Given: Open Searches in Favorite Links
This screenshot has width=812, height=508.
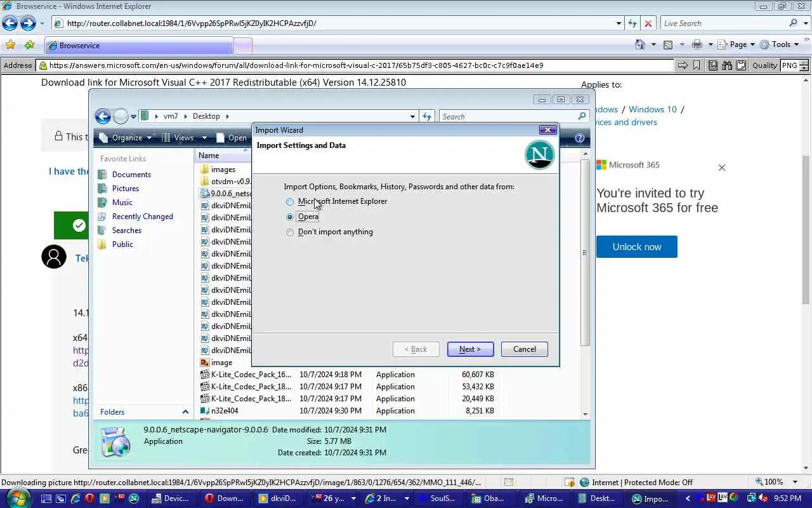Looking at the screenshot, I should point(126,231).
